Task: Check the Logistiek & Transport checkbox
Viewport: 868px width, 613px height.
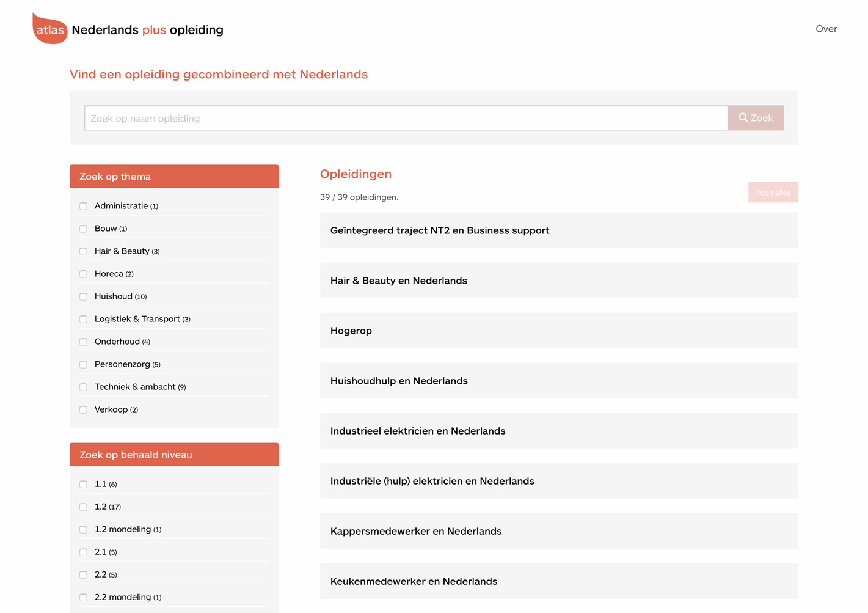Action: point(83,319)
